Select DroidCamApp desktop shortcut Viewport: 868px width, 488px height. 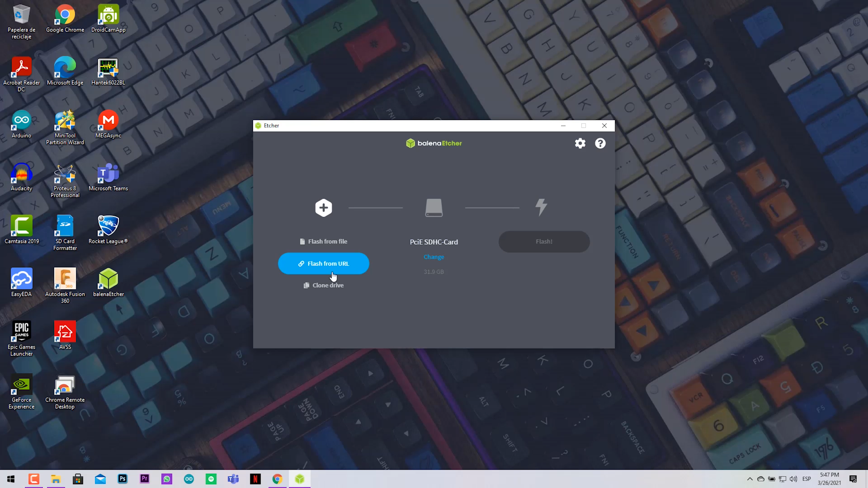pos(108,19)
